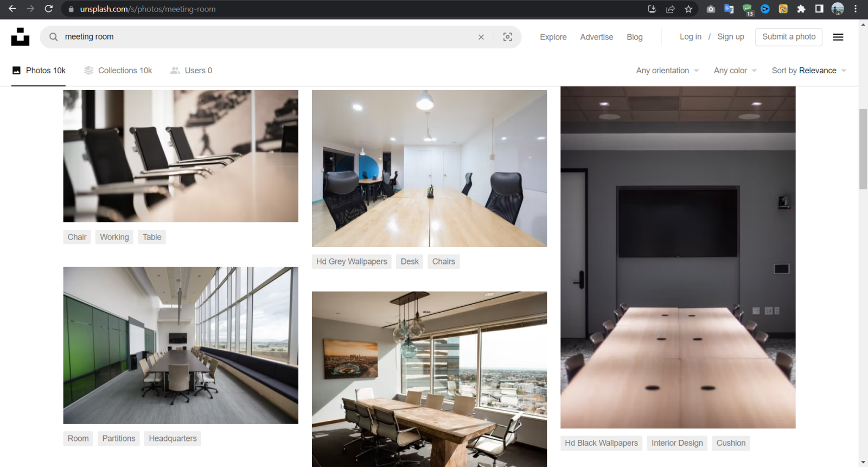The height and width of the screenshot is (467, 868).
Task: Open the city-view rustic table room photo
Action: coord(429,379)
